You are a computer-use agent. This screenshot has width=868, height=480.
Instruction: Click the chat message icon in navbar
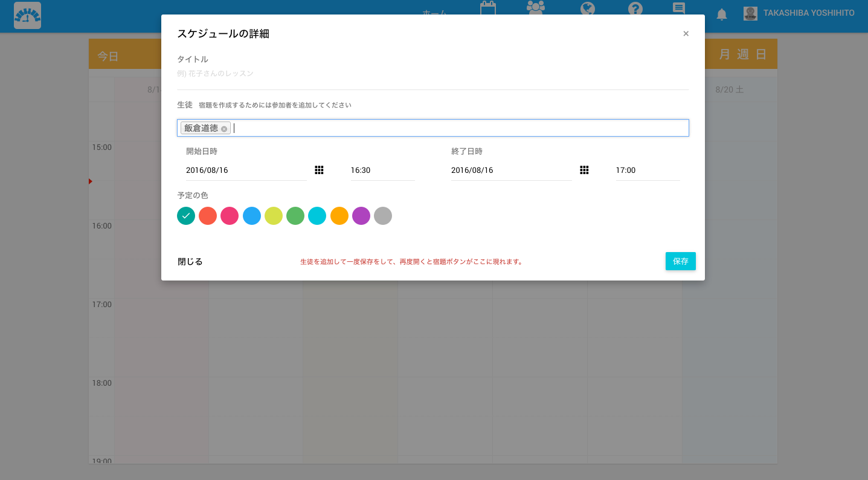point(679,8)
